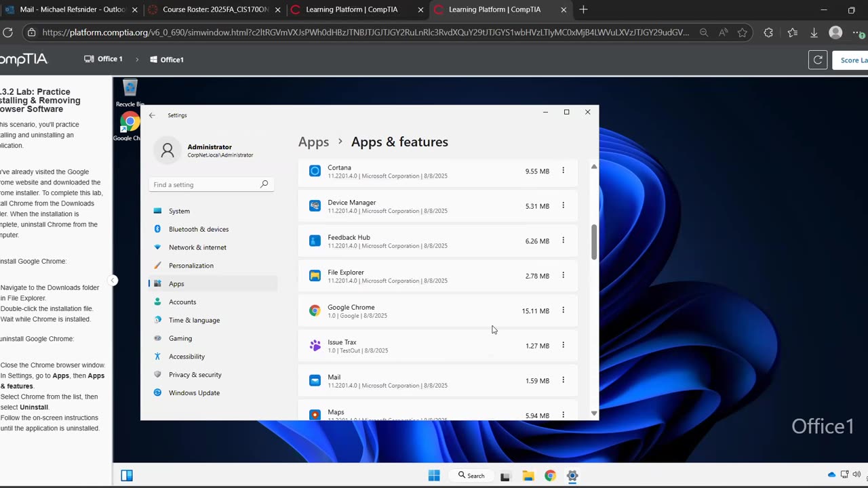Viewport: 868px width, 488px height.
Task: Open Windows Update settings
Action: pos(213,393)
